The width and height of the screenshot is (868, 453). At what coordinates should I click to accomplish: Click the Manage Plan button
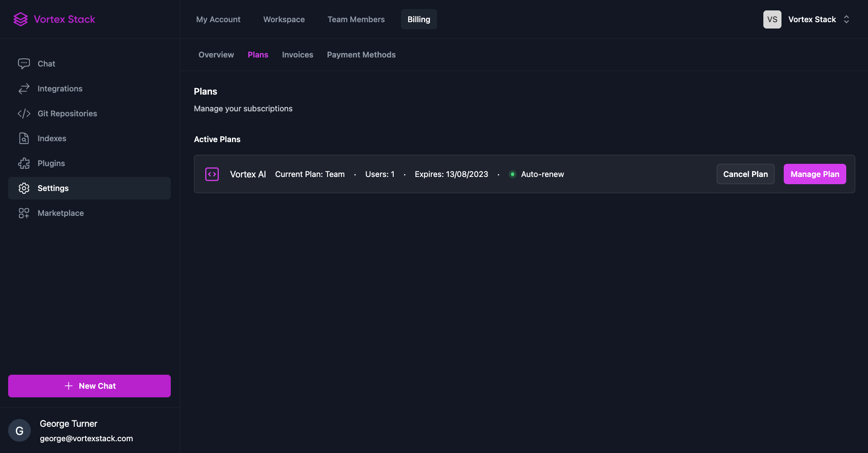(815, 174)
